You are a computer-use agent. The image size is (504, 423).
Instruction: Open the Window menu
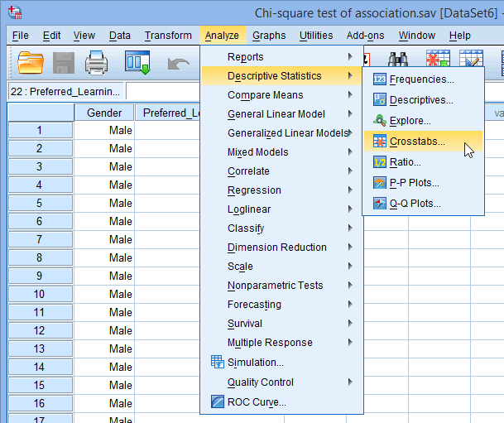pyautogui.click(x=416, y=36)
